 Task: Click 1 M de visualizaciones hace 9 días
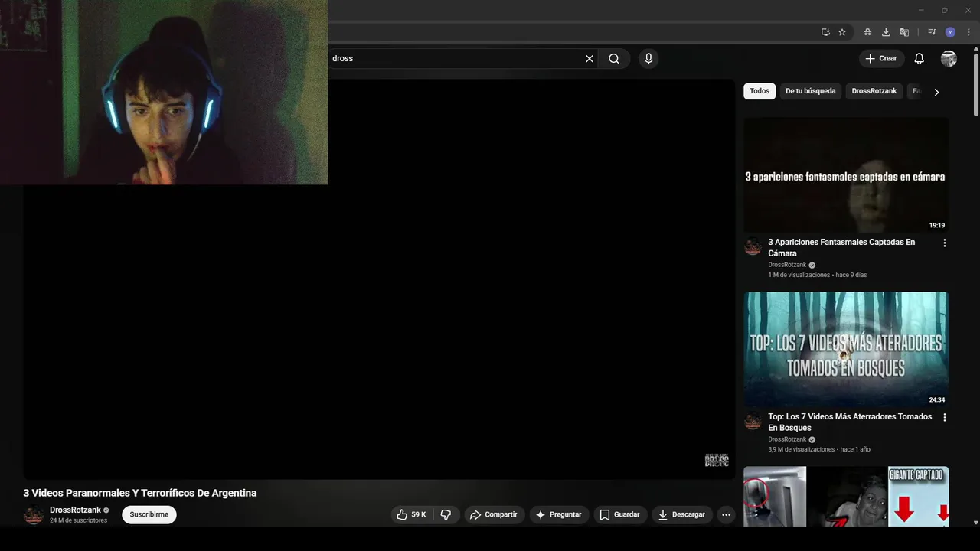817,275
